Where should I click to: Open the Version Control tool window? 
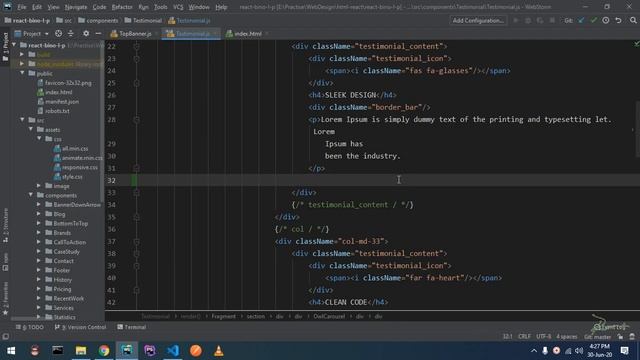click(x=80, y=327)
